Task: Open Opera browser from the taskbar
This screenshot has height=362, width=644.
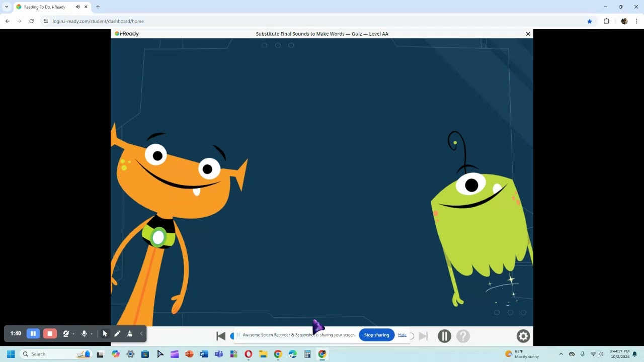Action: click(x=248, y=354)
